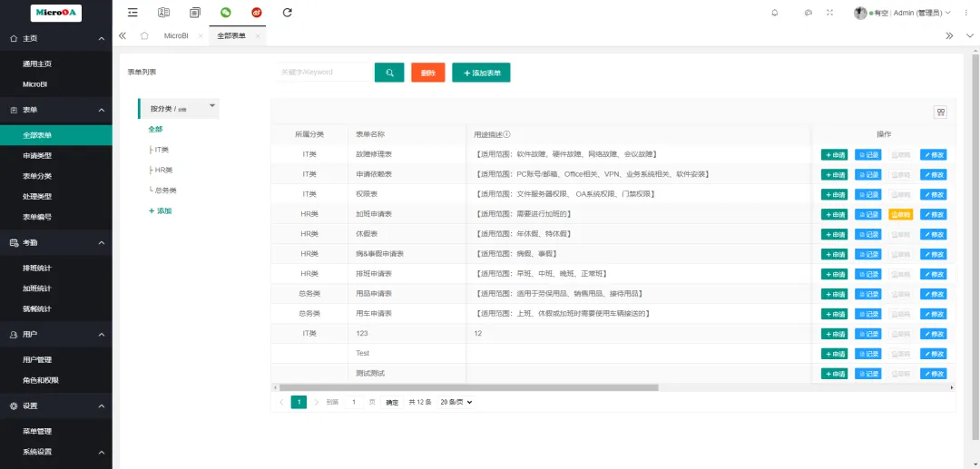
Task: Expand the Admin (管理员) user menu
Action: click(x=902, y=13)
